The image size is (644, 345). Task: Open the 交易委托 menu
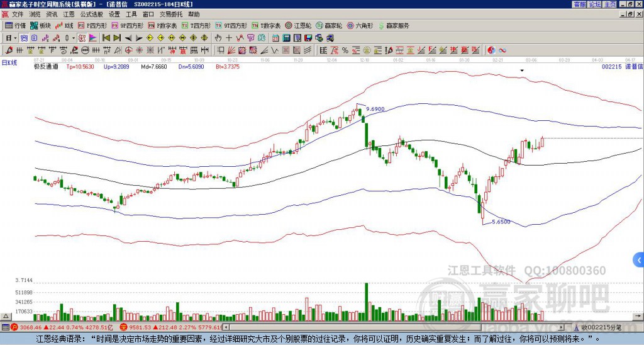[171, 14]
